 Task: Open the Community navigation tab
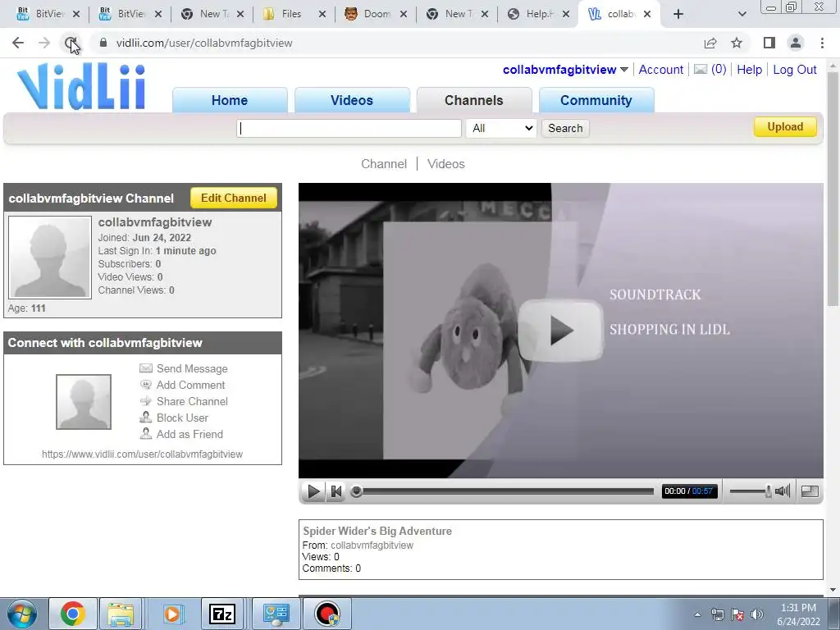click(596, 100)
